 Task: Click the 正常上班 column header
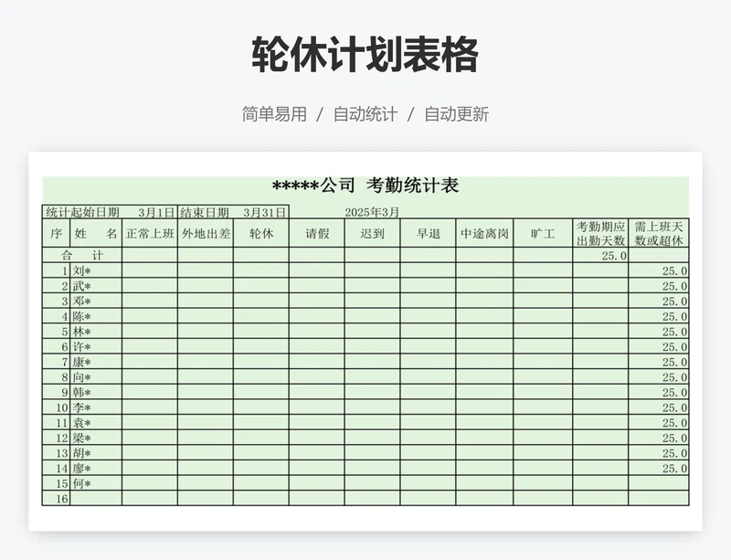tap(150, 233)
